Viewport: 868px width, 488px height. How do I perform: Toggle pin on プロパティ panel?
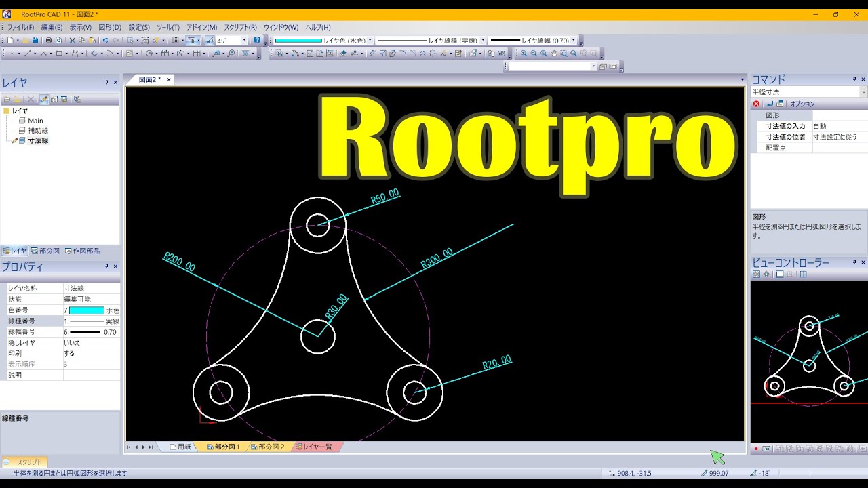pyautogui.click(x=106, y=266)
